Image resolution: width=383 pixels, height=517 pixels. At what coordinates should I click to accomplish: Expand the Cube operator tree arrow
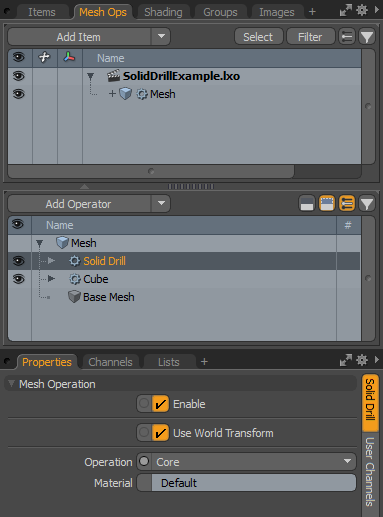click(51, 278)
